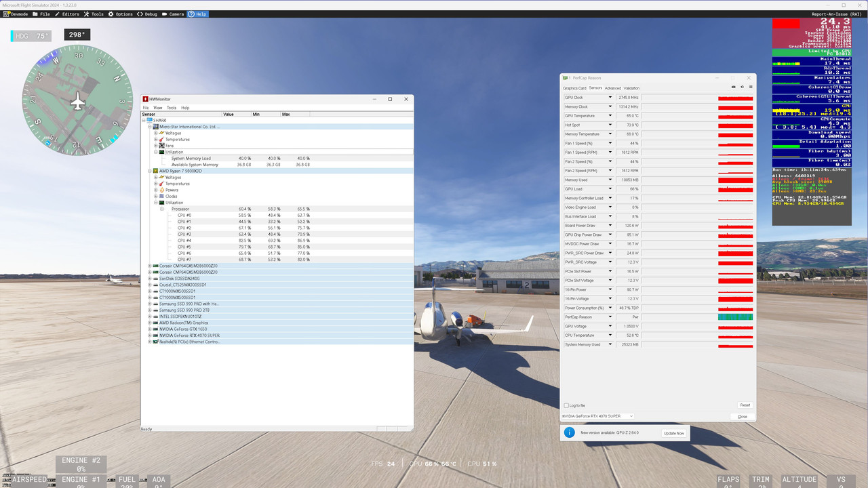Click the Temperatures thermometer icon under AMD Ryzen
The width and height of the screenshot is (868, 488).
[161, 184]
